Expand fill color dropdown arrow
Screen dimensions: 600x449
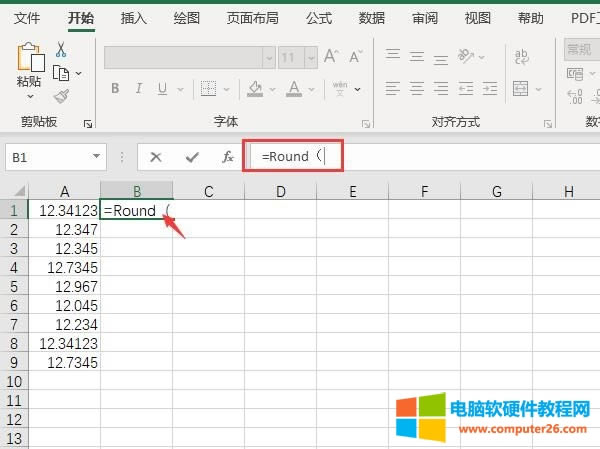pos(272,90)
